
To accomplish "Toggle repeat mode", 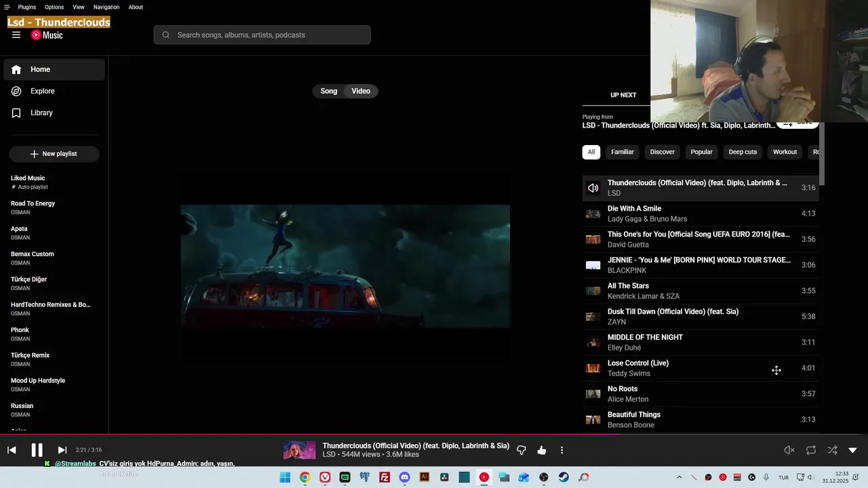I will 811,450.
